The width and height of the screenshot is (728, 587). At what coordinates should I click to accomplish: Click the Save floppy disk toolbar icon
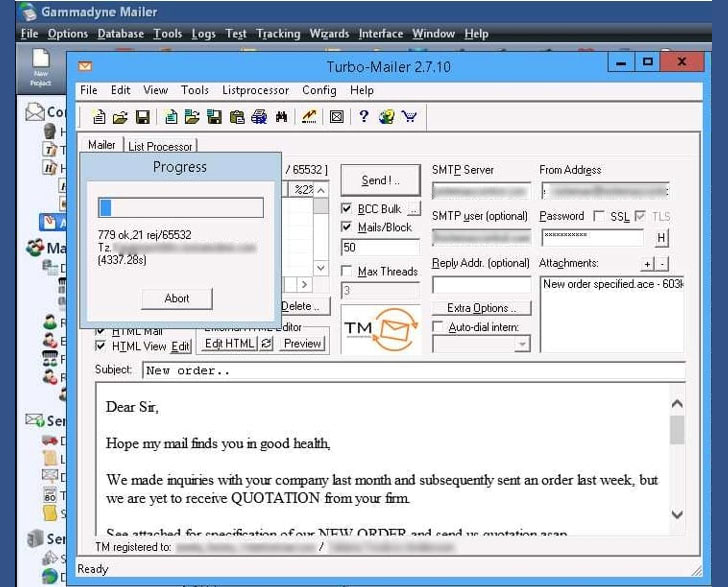pyautogui.click(x=143, y=117)
